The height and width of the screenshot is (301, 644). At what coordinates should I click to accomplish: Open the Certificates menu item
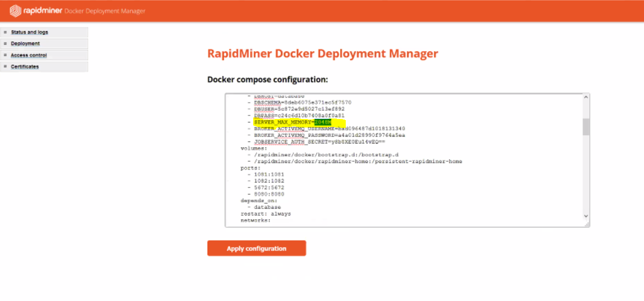tap(25, 66)
